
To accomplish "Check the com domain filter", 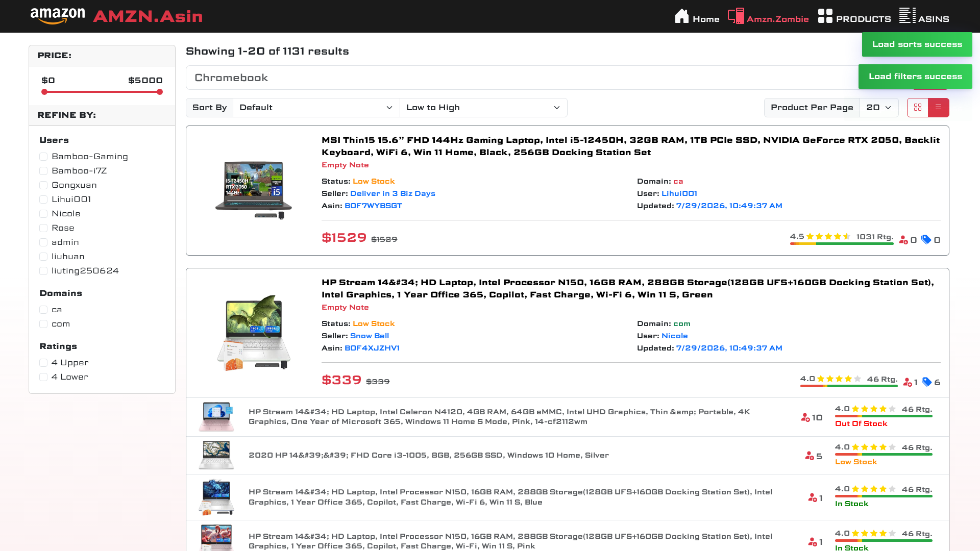I will tap(43, 324).
